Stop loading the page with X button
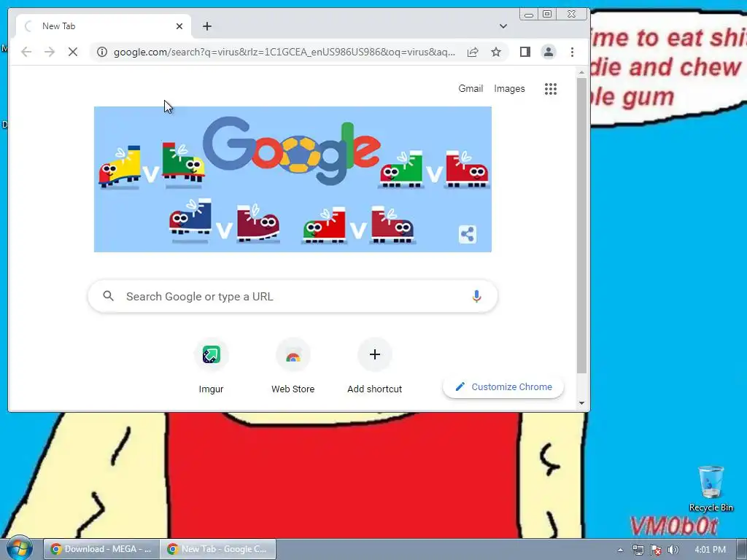The height and width of the screenshot is (560, 747). click(x=73, y=52)
